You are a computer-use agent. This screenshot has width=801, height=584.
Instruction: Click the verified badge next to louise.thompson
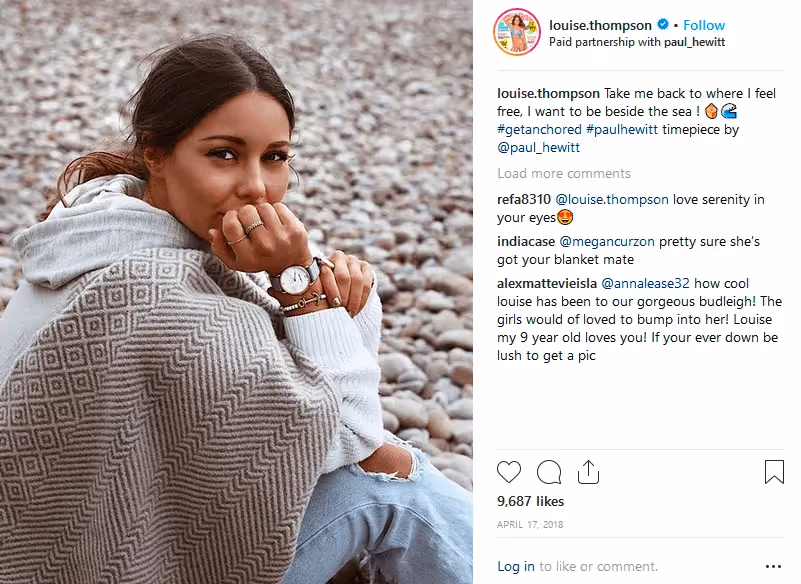pyautogui.click(x=661, y=24)
